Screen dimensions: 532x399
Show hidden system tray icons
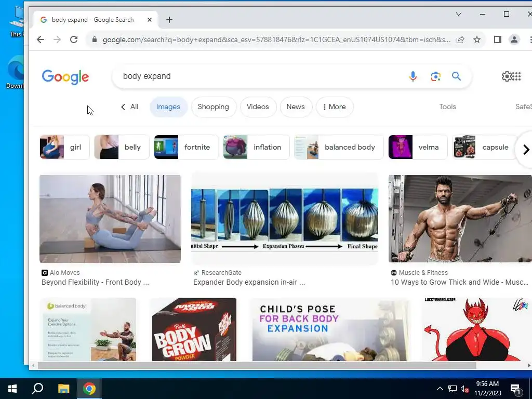pos(440,389)
